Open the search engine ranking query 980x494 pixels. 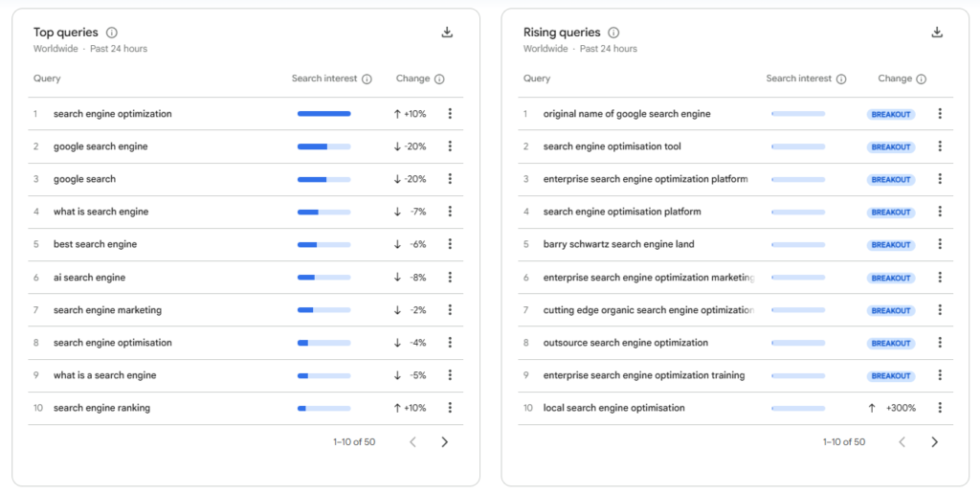101,408
